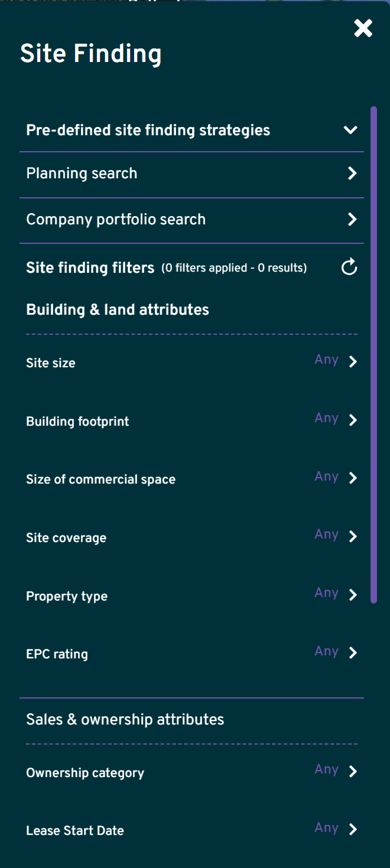Click the vertical scrollbar track

373,354
